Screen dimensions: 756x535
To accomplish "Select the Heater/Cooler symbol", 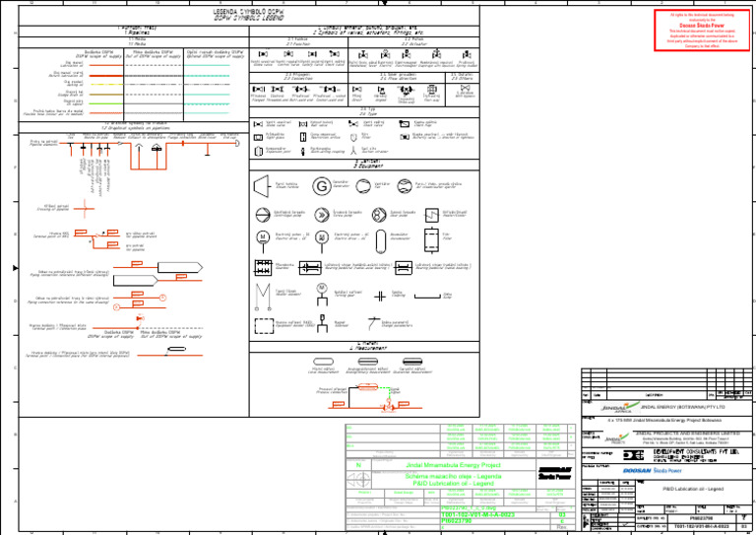I will (431, 215).
